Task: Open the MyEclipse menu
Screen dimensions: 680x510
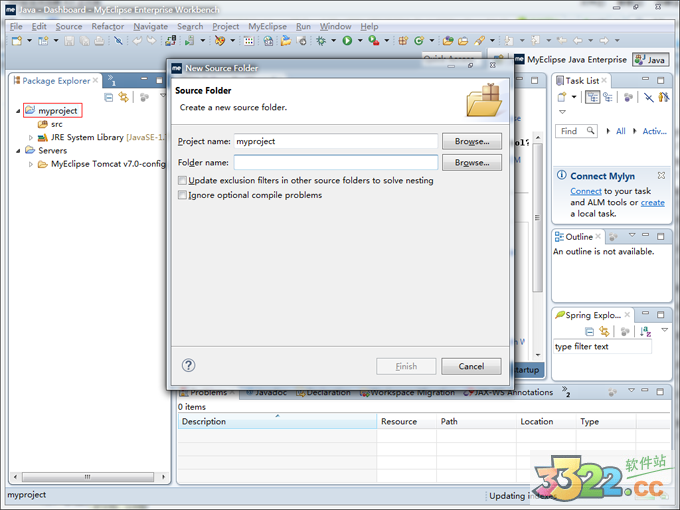Action: pyautogui.click(x=268, y=26)
